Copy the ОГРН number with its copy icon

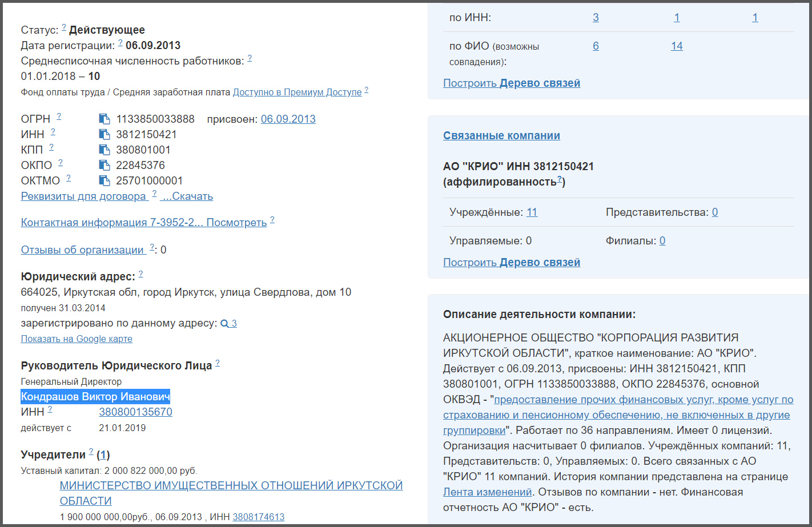(104, 119)
